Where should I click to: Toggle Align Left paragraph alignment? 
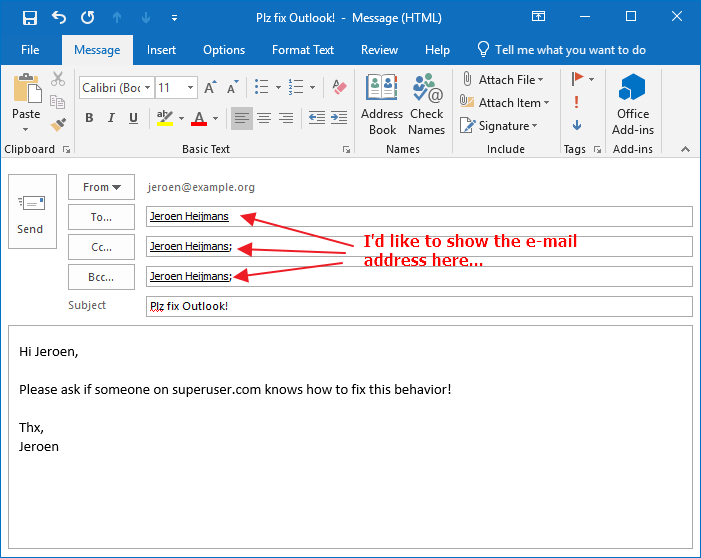click(242, 118)
